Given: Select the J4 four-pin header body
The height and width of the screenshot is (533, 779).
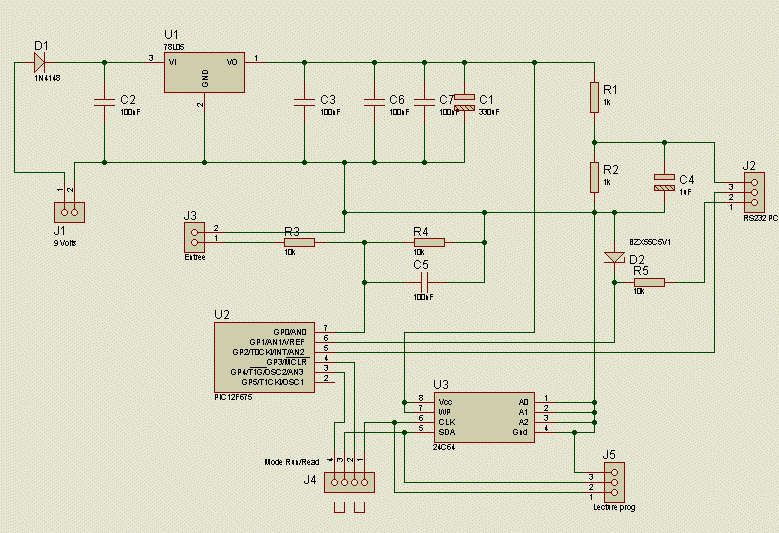Looking at the screenshot, I should click(x=349, y=482).
